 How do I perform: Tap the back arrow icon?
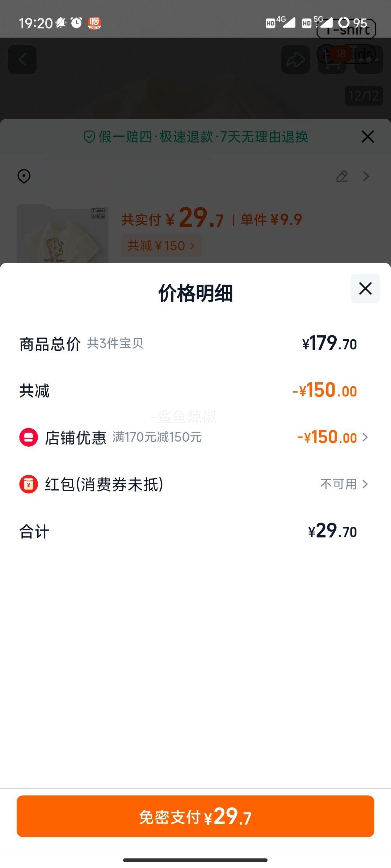22,60
